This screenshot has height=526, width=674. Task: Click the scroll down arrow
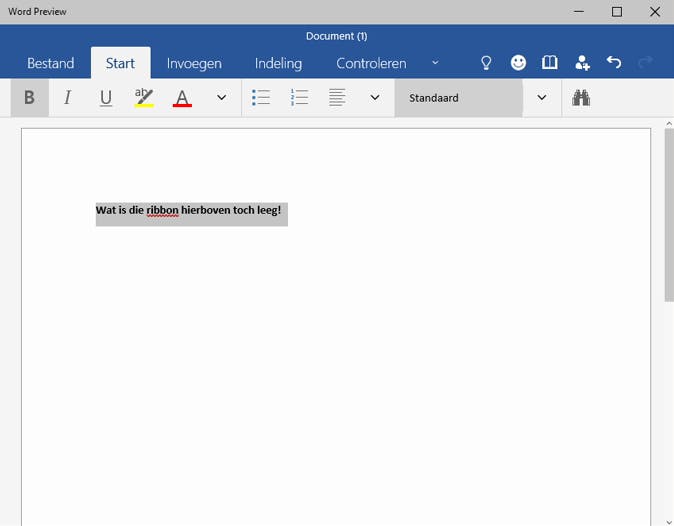pyautogui.click(x=669, y=521)
